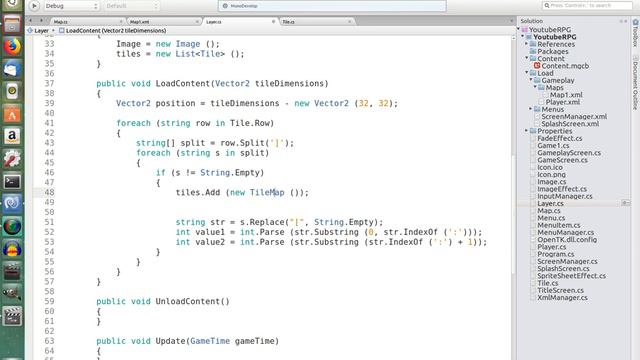Collapse the Maps folder
Screen dimensions: 640x360
click(535, 87)
